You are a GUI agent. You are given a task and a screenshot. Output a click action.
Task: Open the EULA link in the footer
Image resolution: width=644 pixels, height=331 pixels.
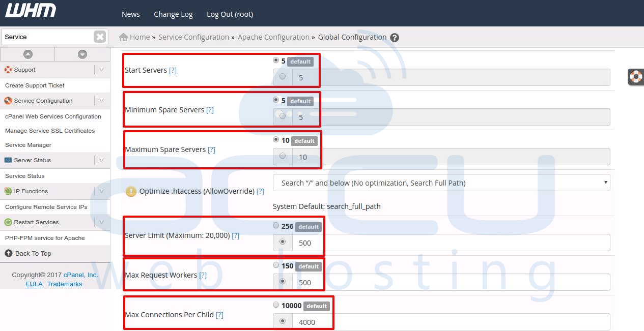(34, 284)
